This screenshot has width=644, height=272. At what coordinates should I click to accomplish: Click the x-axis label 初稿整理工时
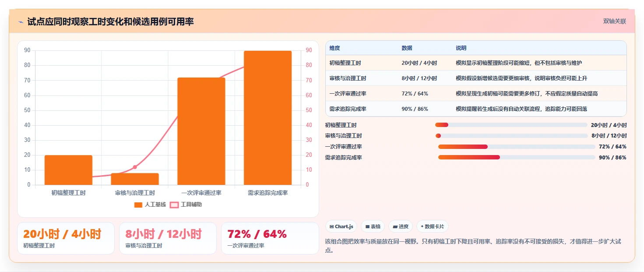coord(68,193)
